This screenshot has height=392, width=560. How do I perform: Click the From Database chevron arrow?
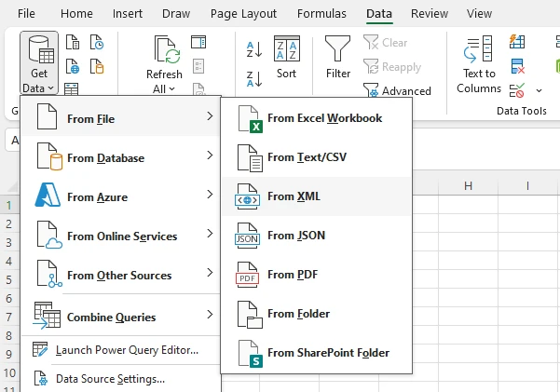(210, 155)
